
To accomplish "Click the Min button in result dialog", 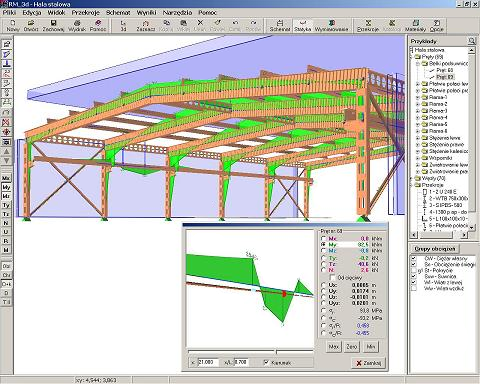I will coord(371,347).
